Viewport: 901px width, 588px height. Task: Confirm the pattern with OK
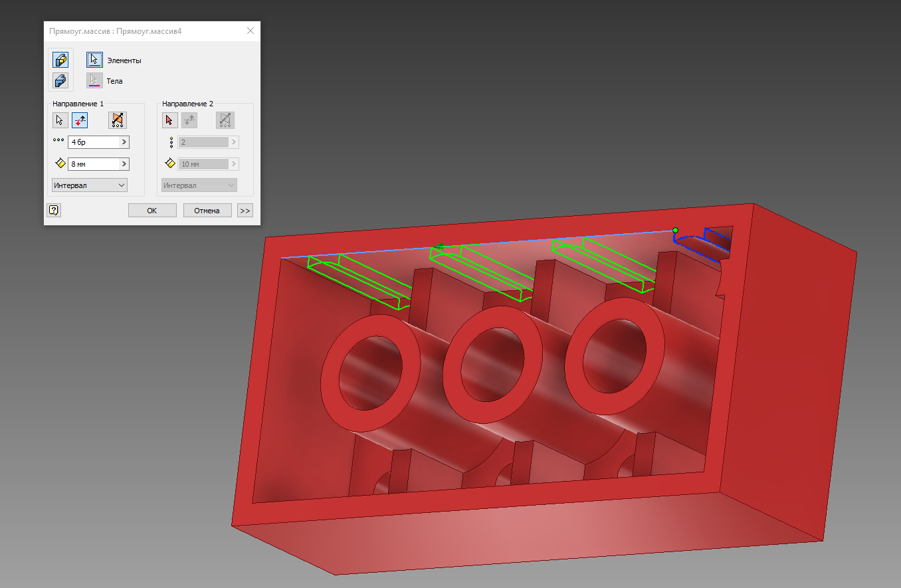click(x=152, y=211)
